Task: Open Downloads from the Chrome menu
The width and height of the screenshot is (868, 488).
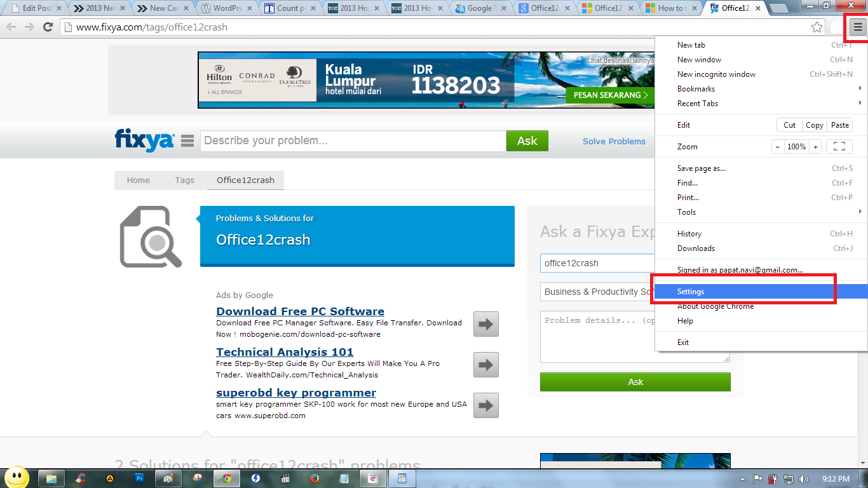Action: 761,248
